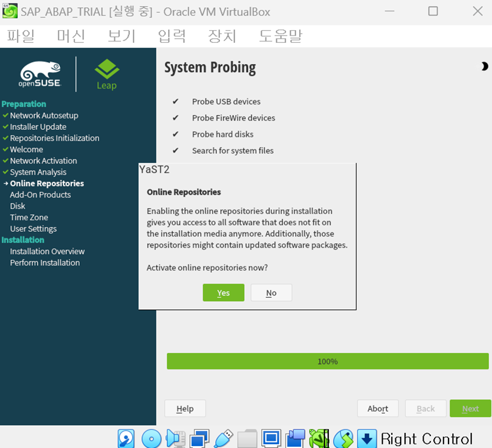Click the hard disk activity status icon
Viewport: 492px width, 448px height.
pyautogui.click(x=126, y=438)
